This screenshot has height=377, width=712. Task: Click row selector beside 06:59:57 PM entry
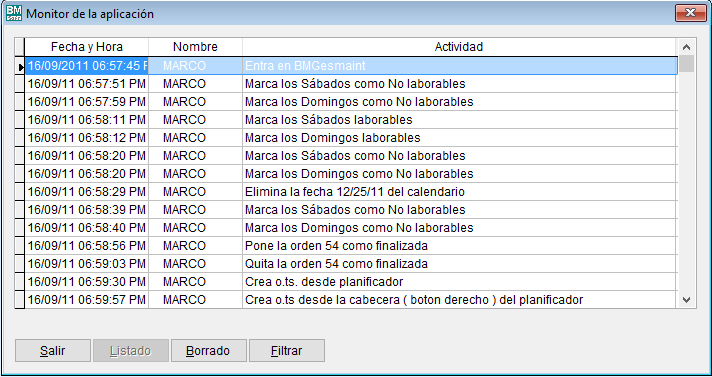[x=20, y=300]
